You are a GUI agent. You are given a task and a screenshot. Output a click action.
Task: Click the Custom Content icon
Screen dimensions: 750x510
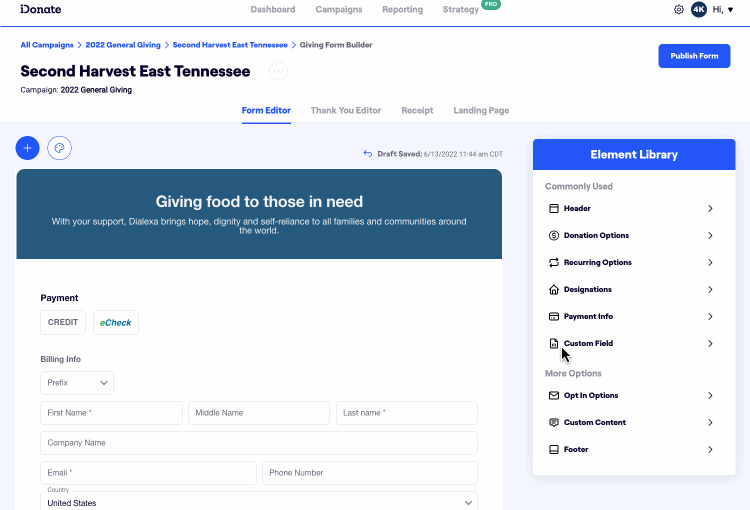point(553,422)
